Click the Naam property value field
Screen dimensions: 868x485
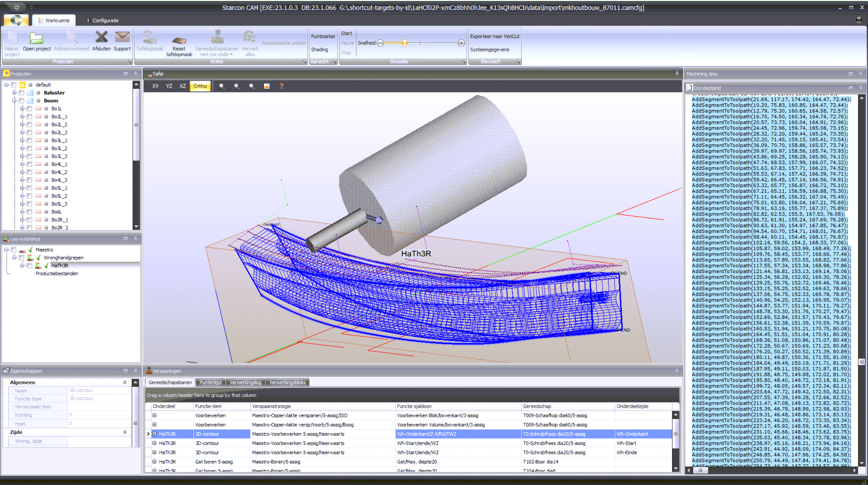(x=99, y=390)
